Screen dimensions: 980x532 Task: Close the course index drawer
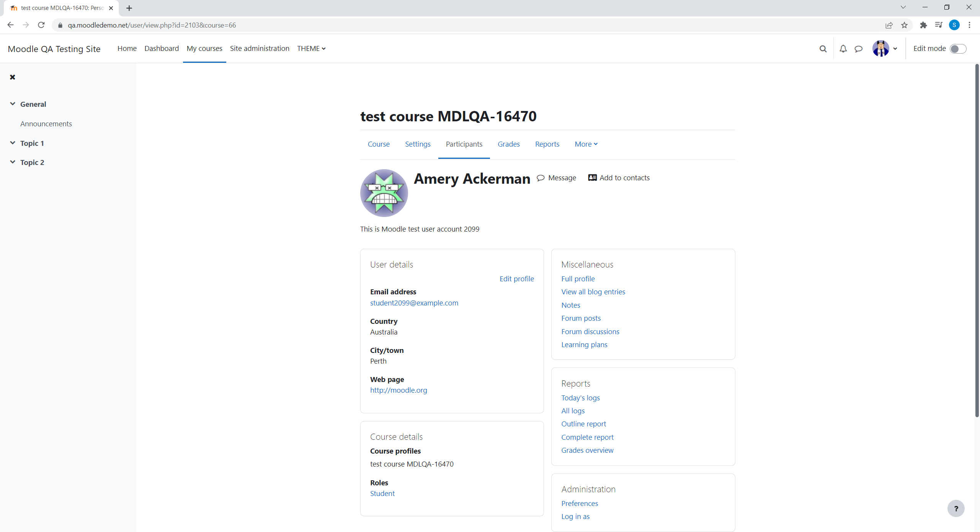pos(13,77)
